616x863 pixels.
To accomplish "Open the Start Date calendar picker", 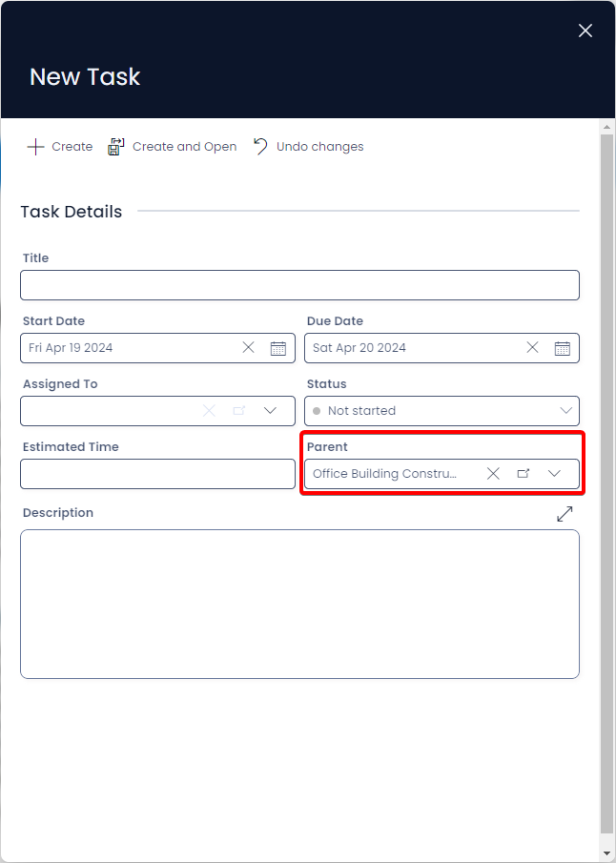I will point(278,348).
